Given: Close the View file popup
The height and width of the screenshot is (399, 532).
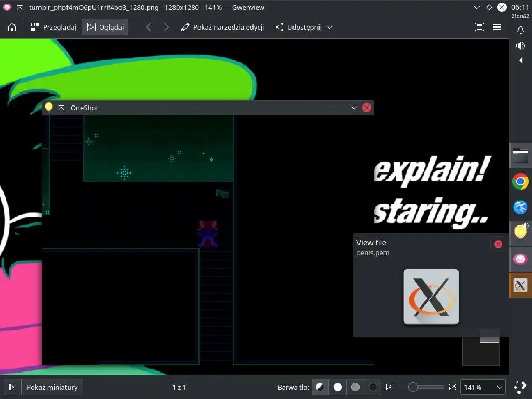Looking at the screenshot, I should coord(498,244).
